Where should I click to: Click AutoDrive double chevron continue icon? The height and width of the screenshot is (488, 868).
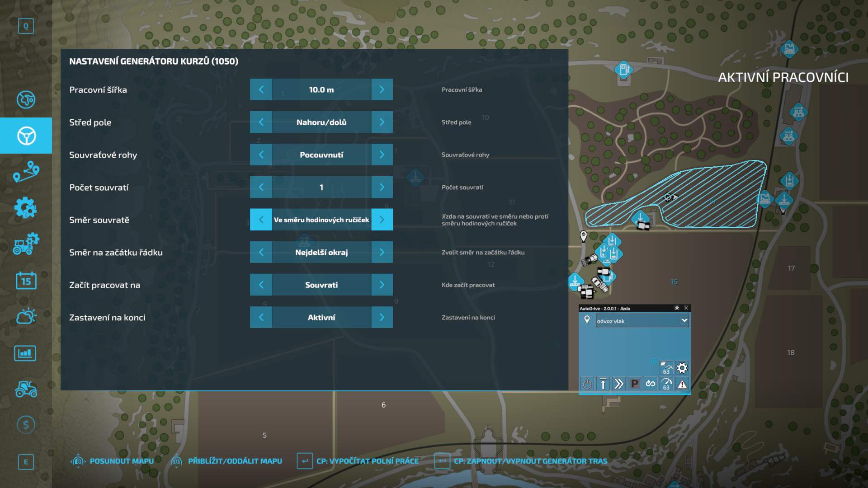pyautogui.click(x=618, y=384)
